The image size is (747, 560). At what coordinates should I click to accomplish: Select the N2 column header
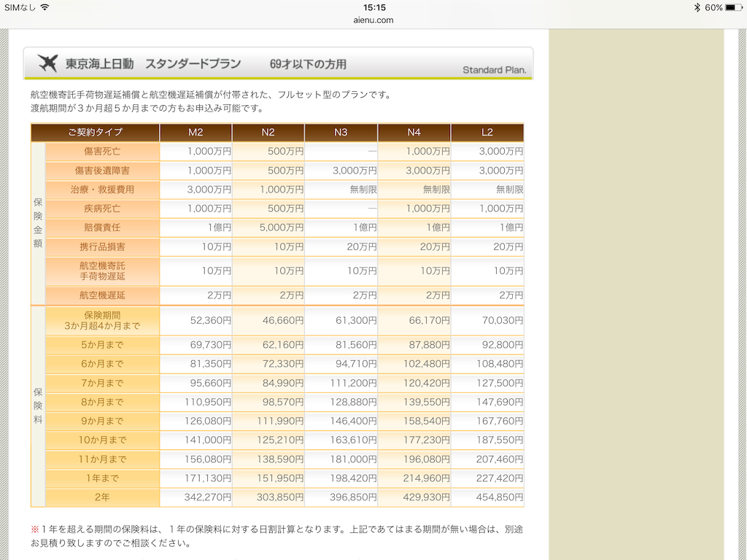pyautogui.click(x=268, y=133)
